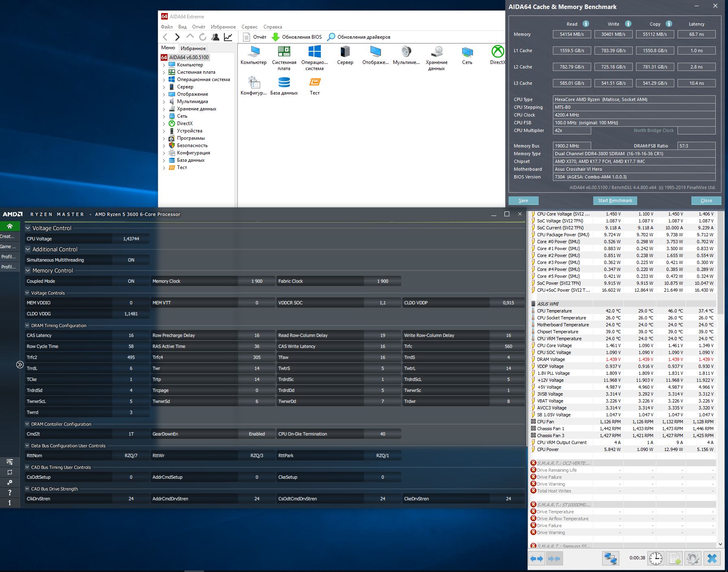Open Ryzen Master info icon in sidebar
This screenshot has height=572, width=728.
tap(10, 503)
